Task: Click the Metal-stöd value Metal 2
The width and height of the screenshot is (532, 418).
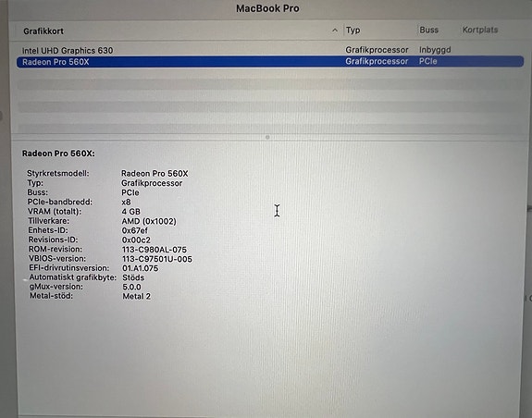Action: [136, 296]
